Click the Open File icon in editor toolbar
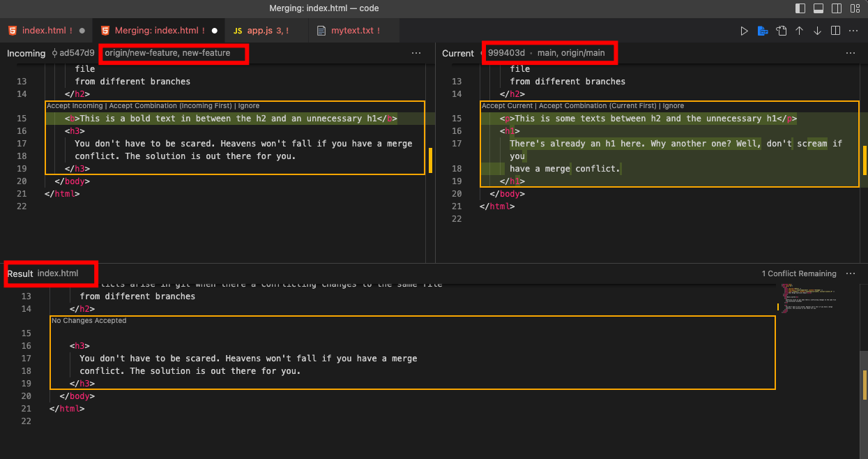This screenshot has width=868, height=459. [x=782, y=31]
